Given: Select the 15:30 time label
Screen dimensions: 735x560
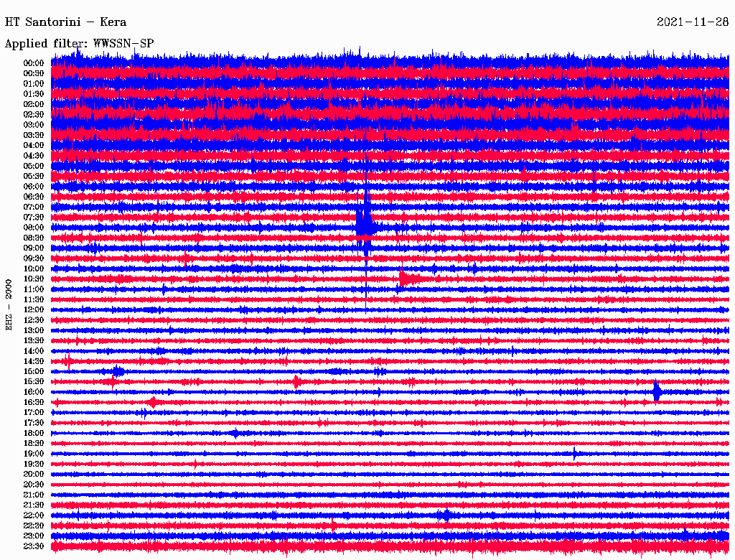Looking at the screenshot, I should (34, 382).
